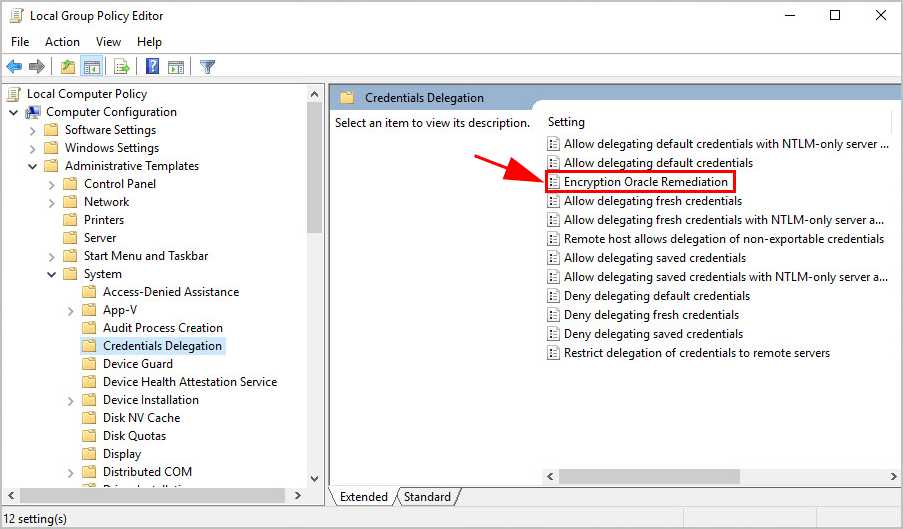Collapse the System tree node
This screenshot has width=903, height=529.
(x=52, y=274)
